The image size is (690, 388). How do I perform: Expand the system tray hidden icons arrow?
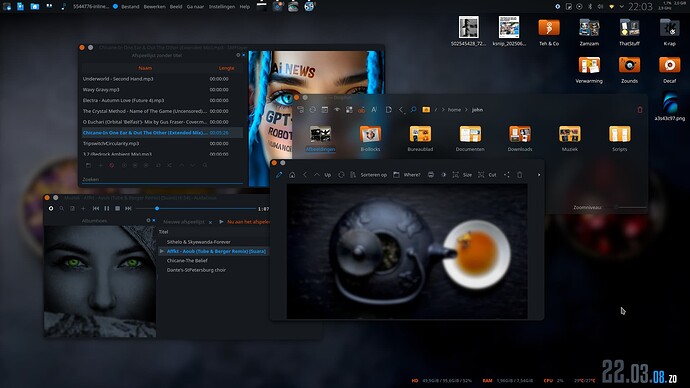(621, 7)
